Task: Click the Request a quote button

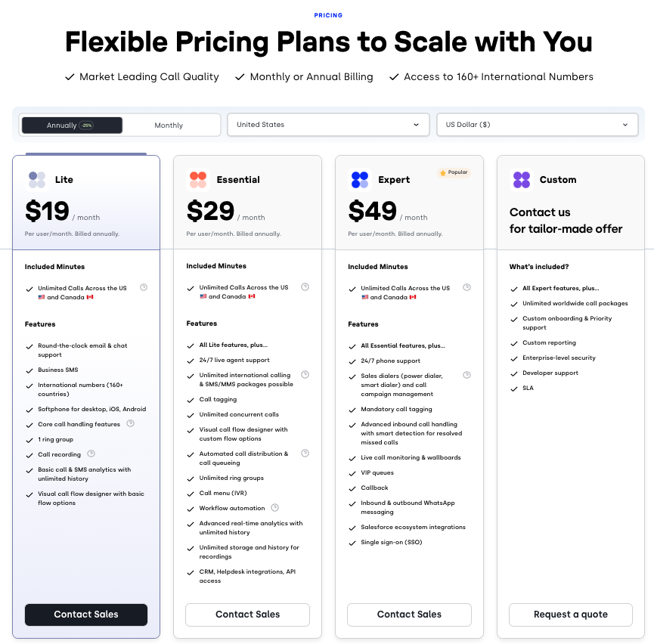Action: tap(571, 615)
